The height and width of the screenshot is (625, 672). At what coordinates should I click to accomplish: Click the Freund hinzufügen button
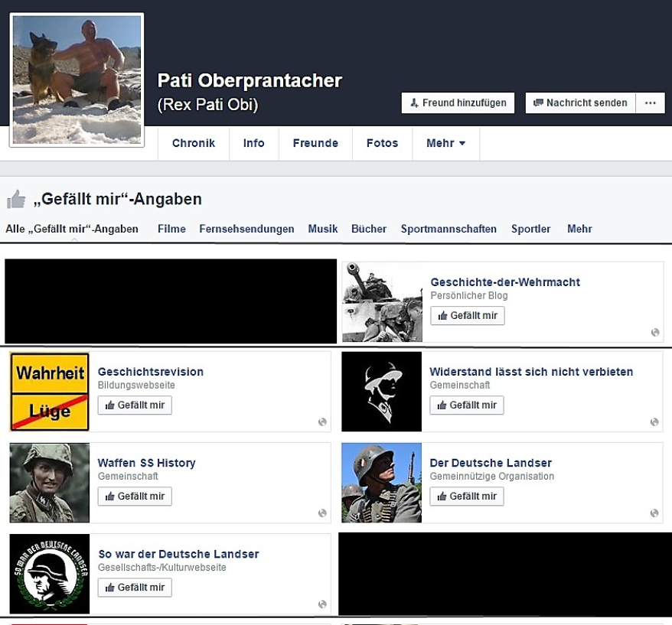click(x=458, y=103)
